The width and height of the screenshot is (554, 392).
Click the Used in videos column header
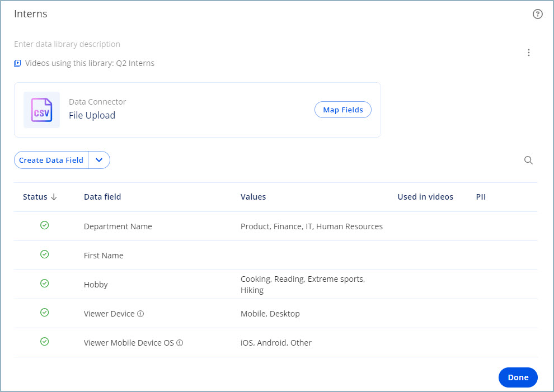(425, 197)
